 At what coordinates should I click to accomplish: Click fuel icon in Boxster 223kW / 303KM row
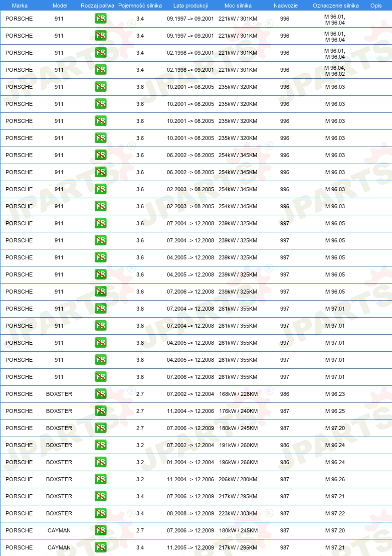101,513
